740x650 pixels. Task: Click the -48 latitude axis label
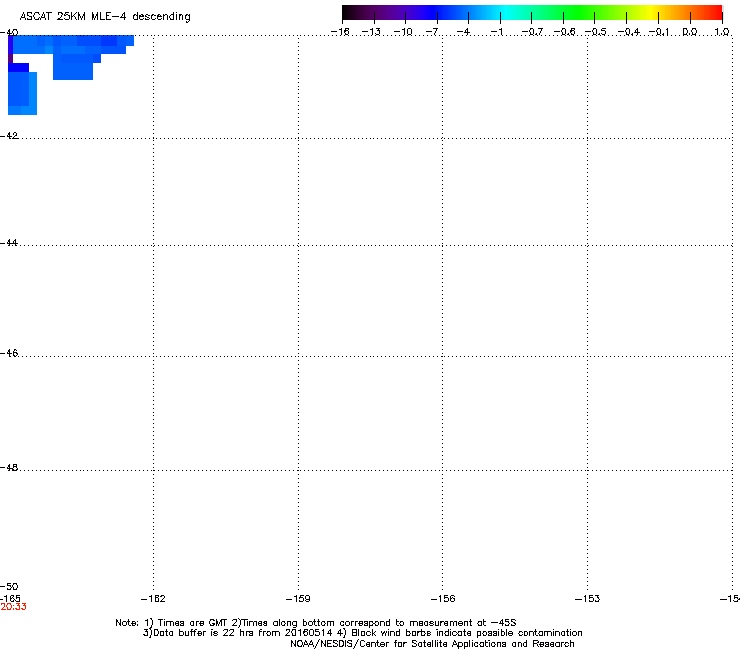9,467
